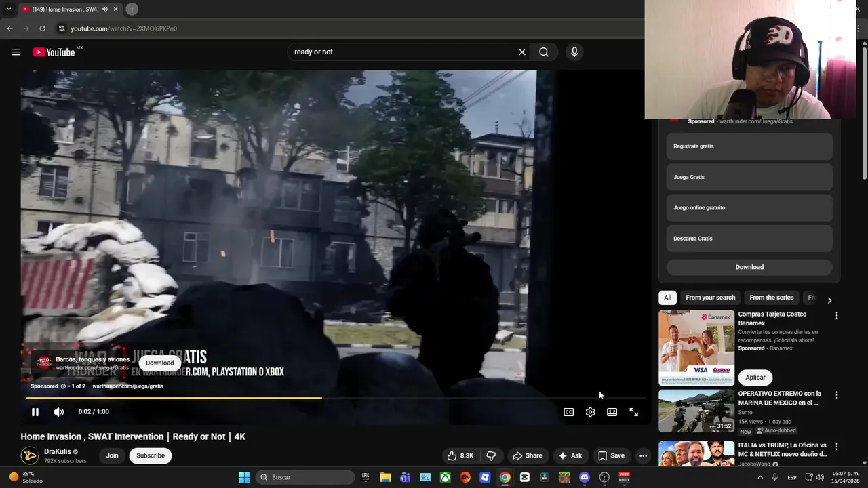Open ITALIA vs TRUMP video thumbnail
The width and height of the screenshot is (868, 488).
point(696,454)
